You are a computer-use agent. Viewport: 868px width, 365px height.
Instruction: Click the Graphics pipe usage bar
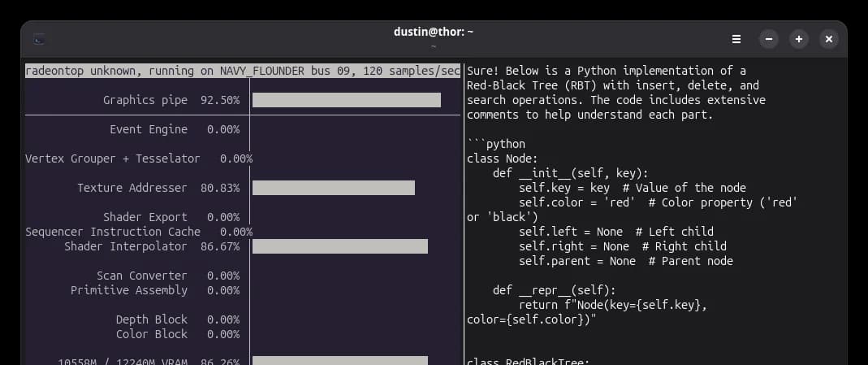point(347,100)
